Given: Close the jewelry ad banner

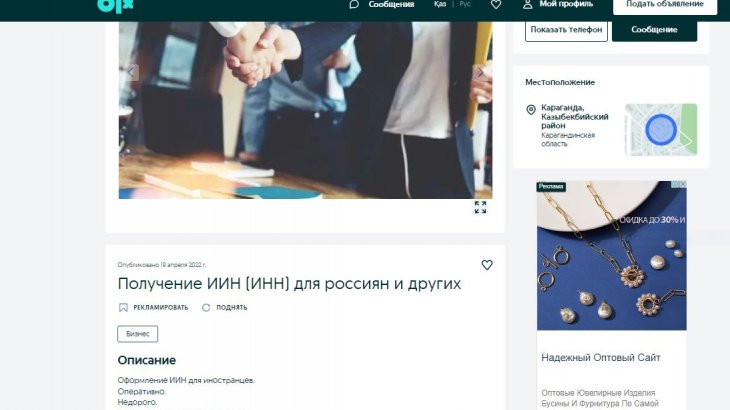Looking at the screenshot, I should click(x=683, y=184).
